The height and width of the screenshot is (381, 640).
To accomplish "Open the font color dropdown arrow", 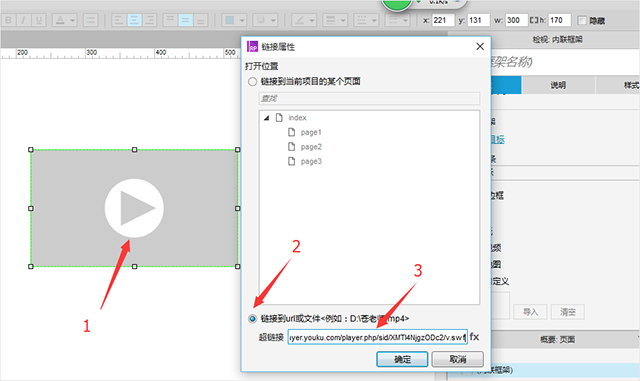I will click(73, 20).
